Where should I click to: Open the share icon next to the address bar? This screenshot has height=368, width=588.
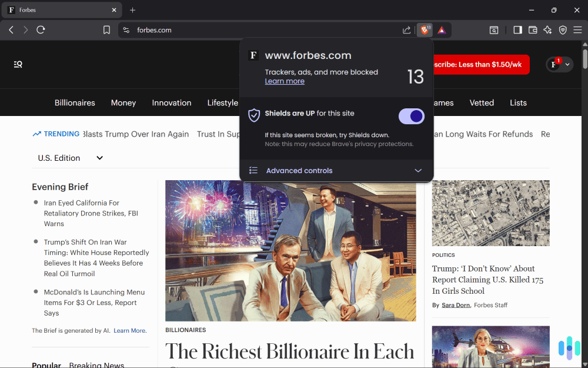point(406,29)
